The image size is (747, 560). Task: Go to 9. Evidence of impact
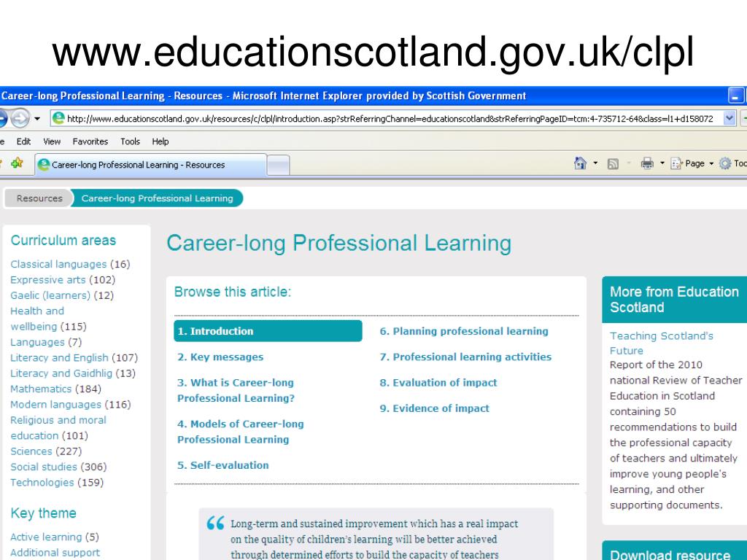435,408
